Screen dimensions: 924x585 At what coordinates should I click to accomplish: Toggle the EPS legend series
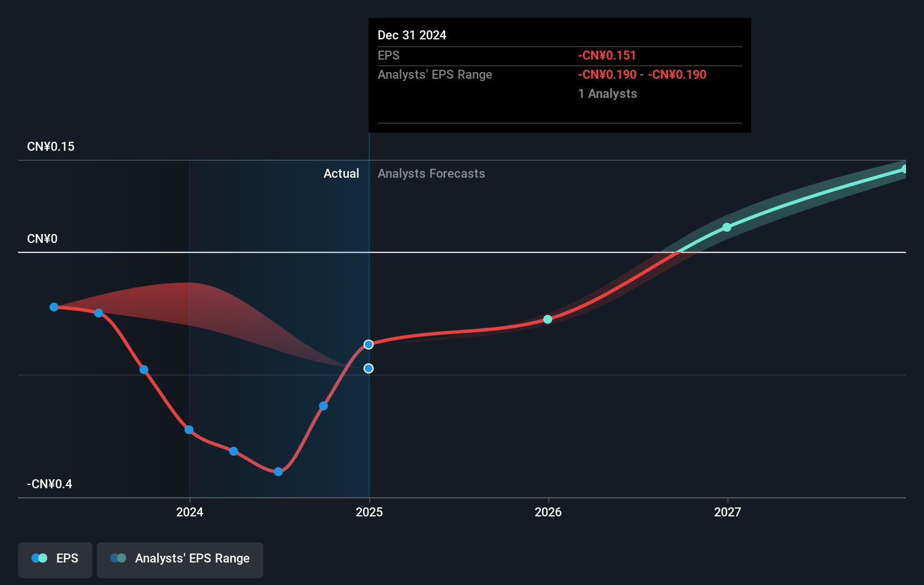point(55,560)
